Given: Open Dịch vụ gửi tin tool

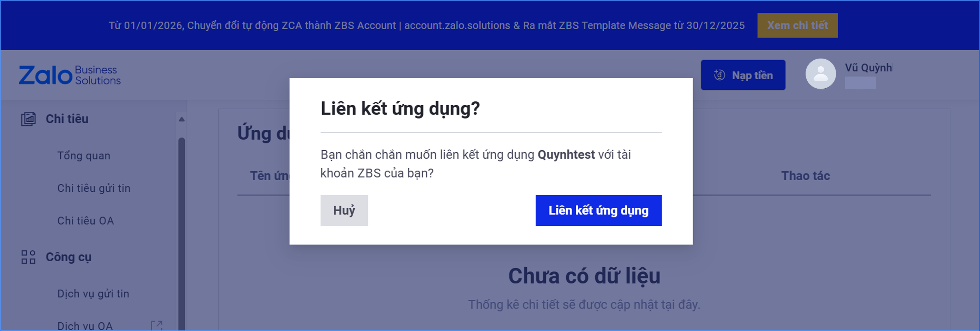Looking at the screenshot, I should (93, 294).
